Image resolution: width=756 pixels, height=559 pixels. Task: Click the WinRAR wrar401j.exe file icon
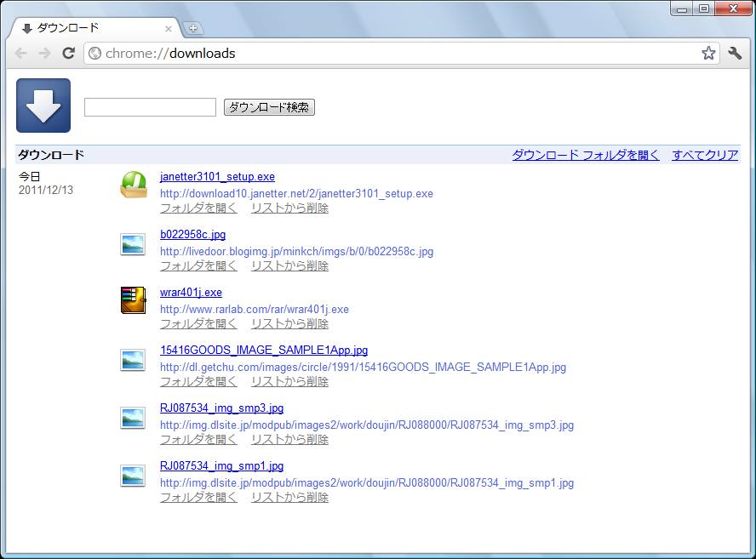[x=133, y=300]
